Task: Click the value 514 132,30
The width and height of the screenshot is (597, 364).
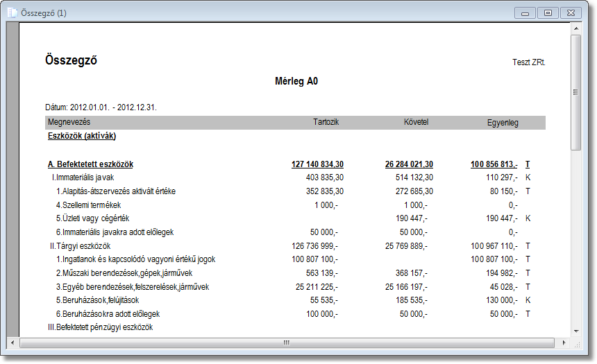Action: pos(414,177)
